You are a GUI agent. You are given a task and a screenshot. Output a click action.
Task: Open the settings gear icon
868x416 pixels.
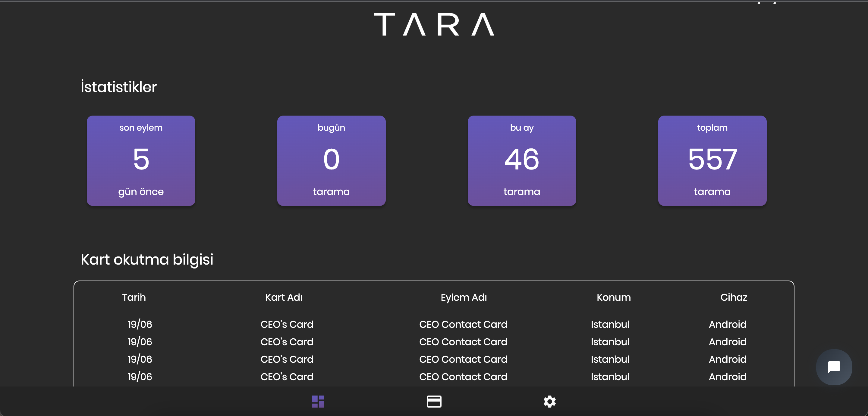click(x=549, y=401)
